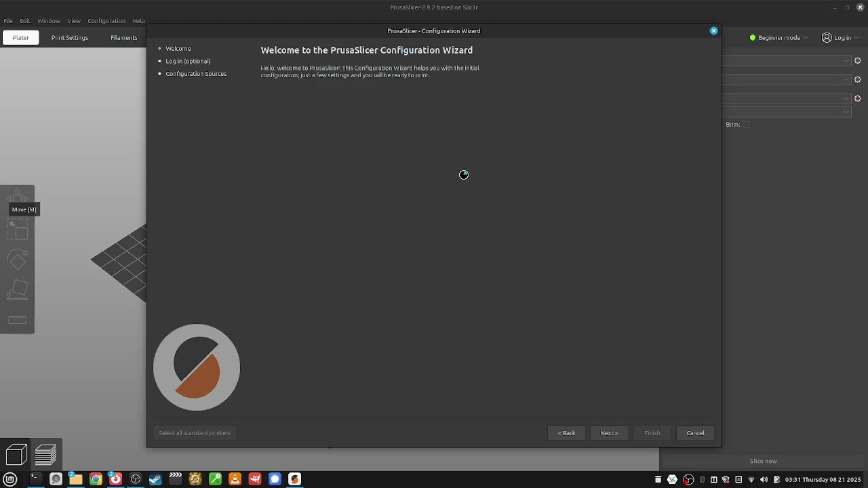The image size is (868, 488).
Task: Select the ruler Measure tool
Action: point(18,320)
